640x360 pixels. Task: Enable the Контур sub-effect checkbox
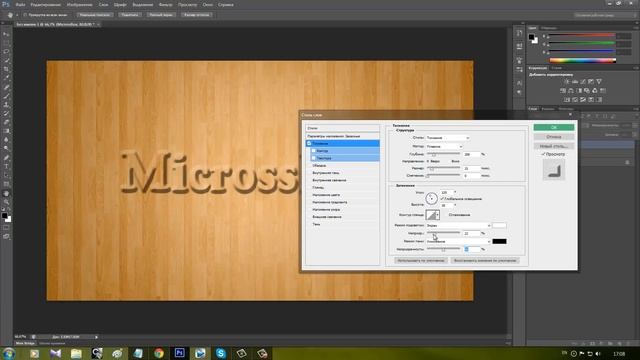tap(313, 151)
